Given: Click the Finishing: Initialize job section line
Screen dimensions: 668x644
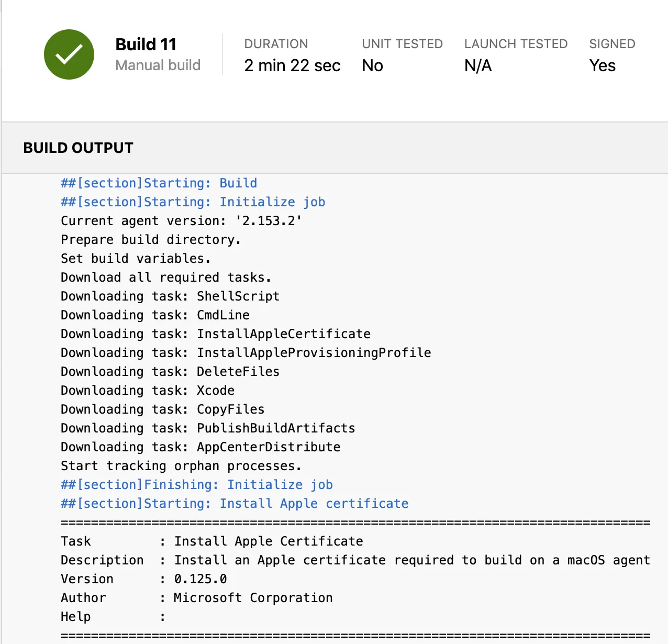Looking at the screenshot, I should 196,485.
